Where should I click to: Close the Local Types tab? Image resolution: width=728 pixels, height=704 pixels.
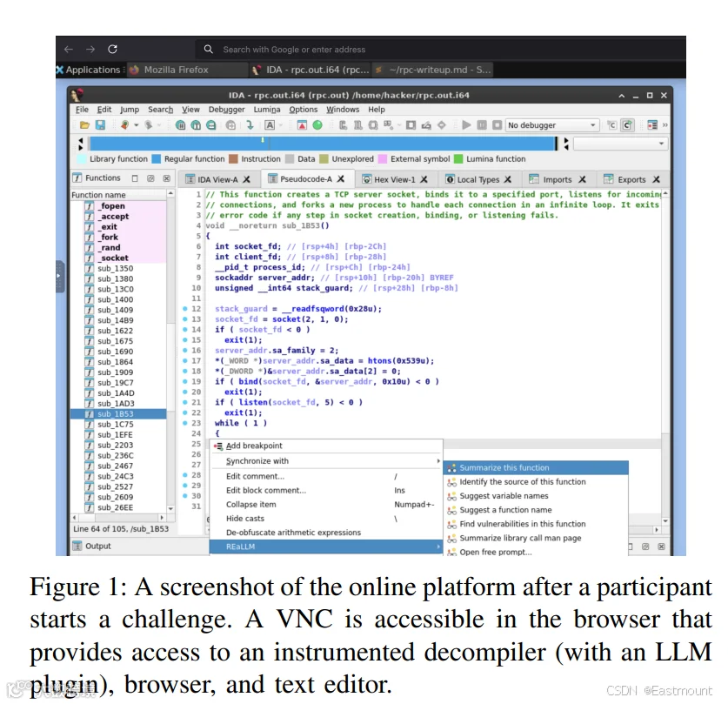507,179
